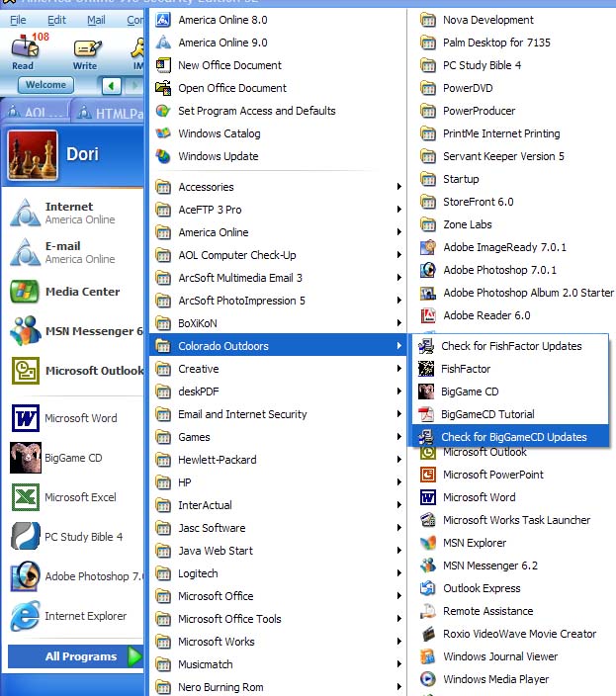Image resolution: width=616 pixels, height=696 pixels.
Task: Open the AOL Edit menu
Action: click(56, 20)
